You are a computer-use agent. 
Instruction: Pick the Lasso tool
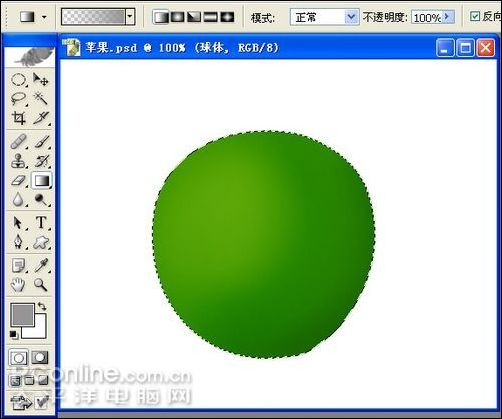pyautogui.click(x=18, y=99)
